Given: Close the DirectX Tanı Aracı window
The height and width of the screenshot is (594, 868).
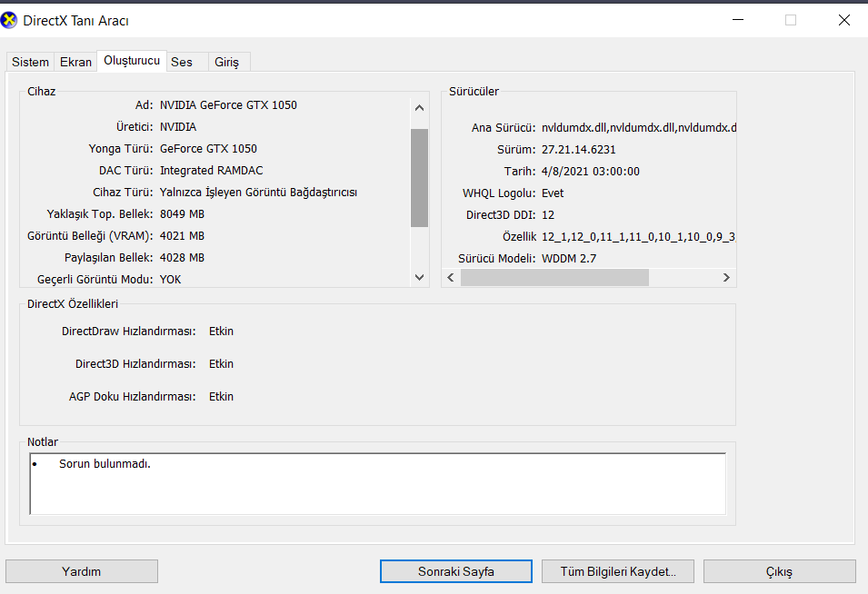Looking at the screenshot, I should coord(843,20).
